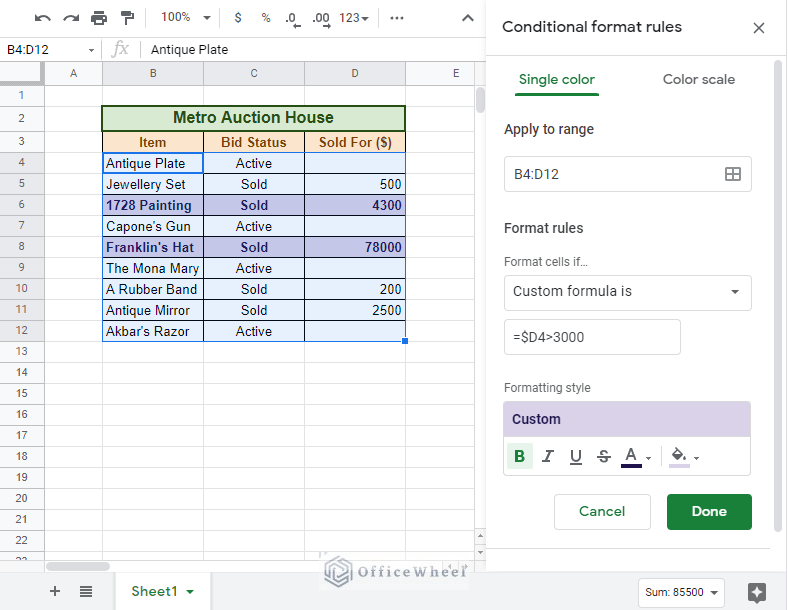Toggle Underline in formatting style

coord(576,457)
